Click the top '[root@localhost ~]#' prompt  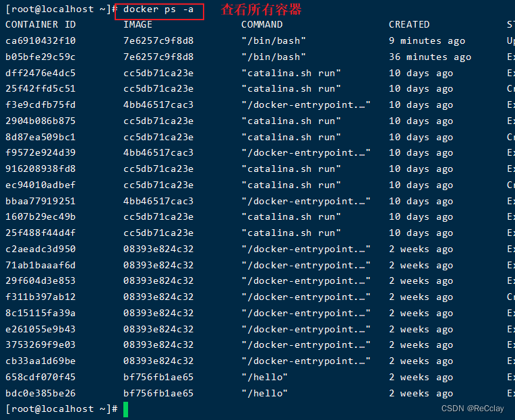(x=61, y=9)
